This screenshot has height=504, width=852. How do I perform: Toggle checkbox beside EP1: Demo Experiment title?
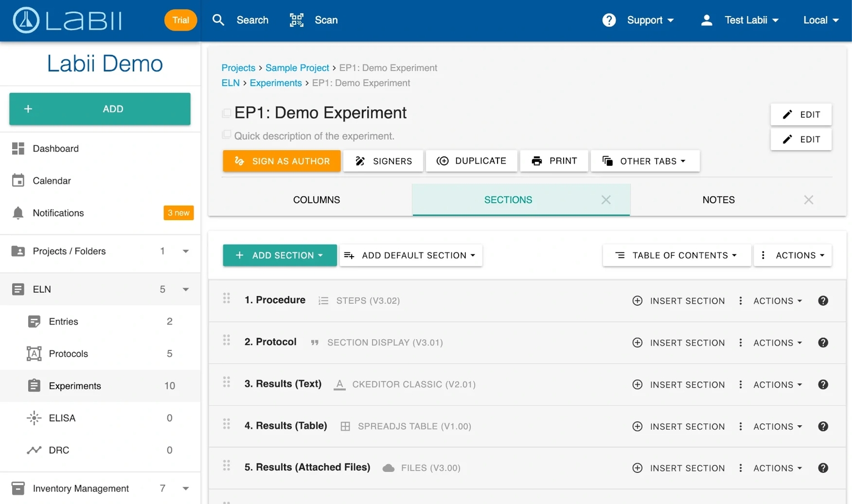click(x=226, y=113)
